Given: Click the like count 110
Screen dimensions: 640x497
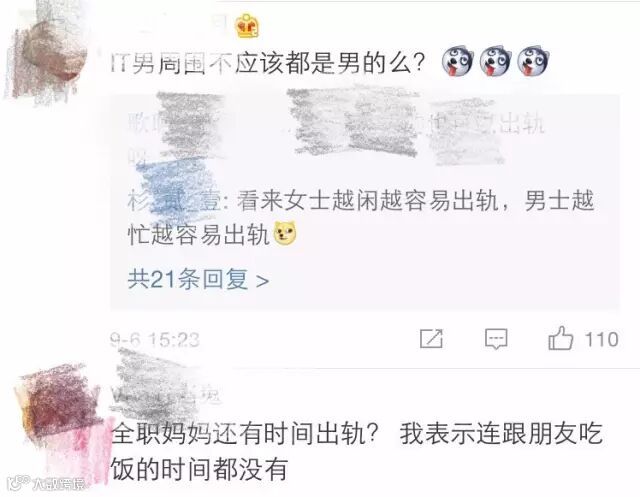Looking at the screenshot, I should click(602, 339).
